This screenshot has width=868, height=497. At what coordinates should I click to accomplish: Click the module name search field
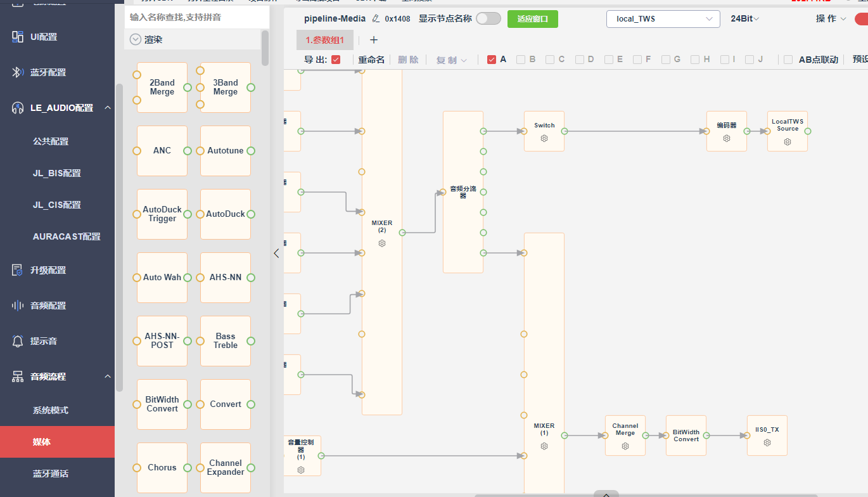coord(197,17)
